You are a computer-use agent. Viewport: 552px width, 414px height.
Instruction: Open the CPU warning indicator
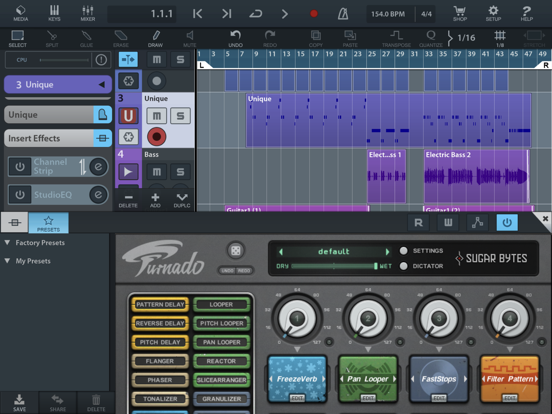click(x=101, y=60)
